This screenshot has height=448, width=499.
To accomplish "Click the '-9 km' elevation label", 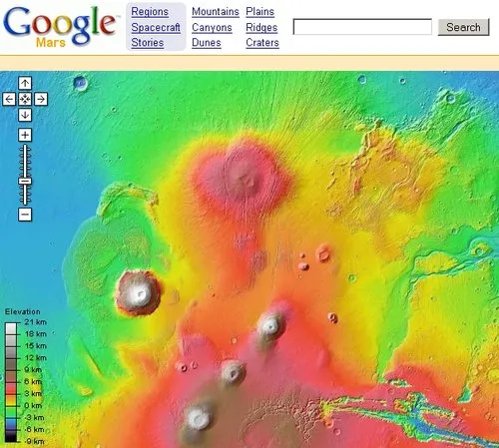I will point(35,441).
